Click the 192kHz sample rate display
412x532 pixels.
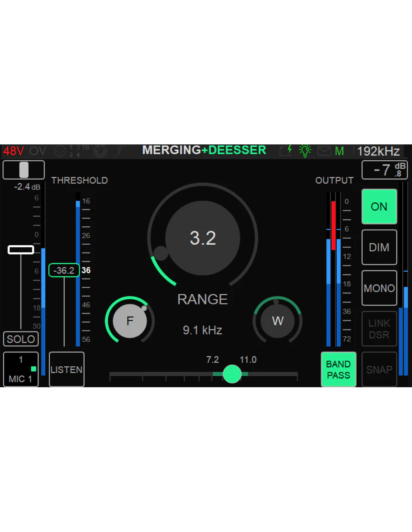pyautogui.click(x=378, y=151)
